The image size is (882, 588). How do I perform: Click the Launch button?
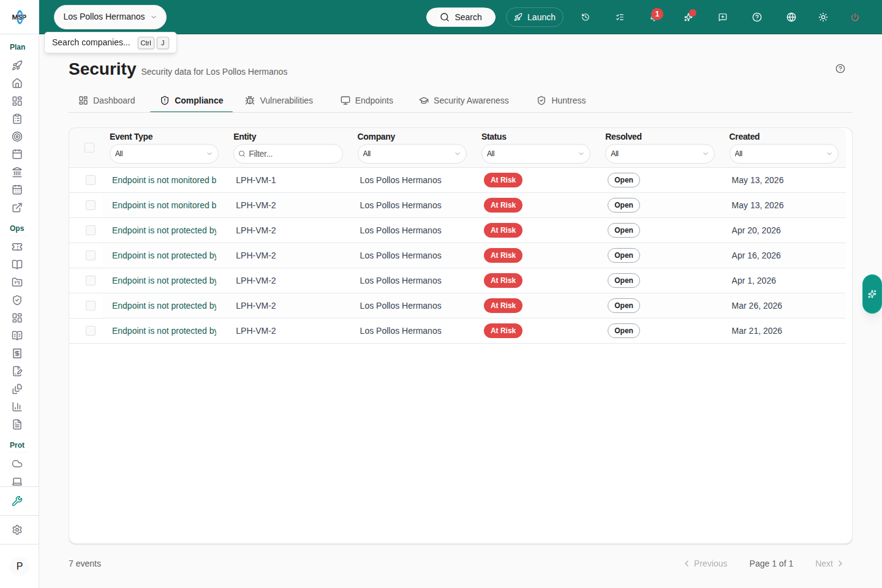(x=535, y=17)
